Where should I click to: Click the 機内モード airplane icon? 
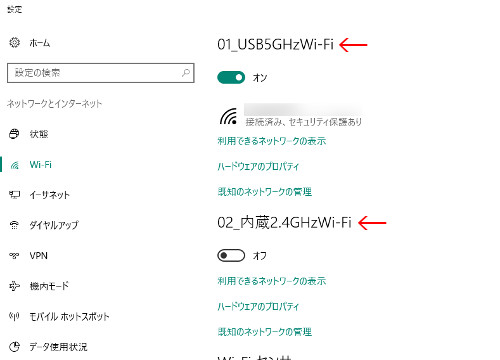click(14, 286)
